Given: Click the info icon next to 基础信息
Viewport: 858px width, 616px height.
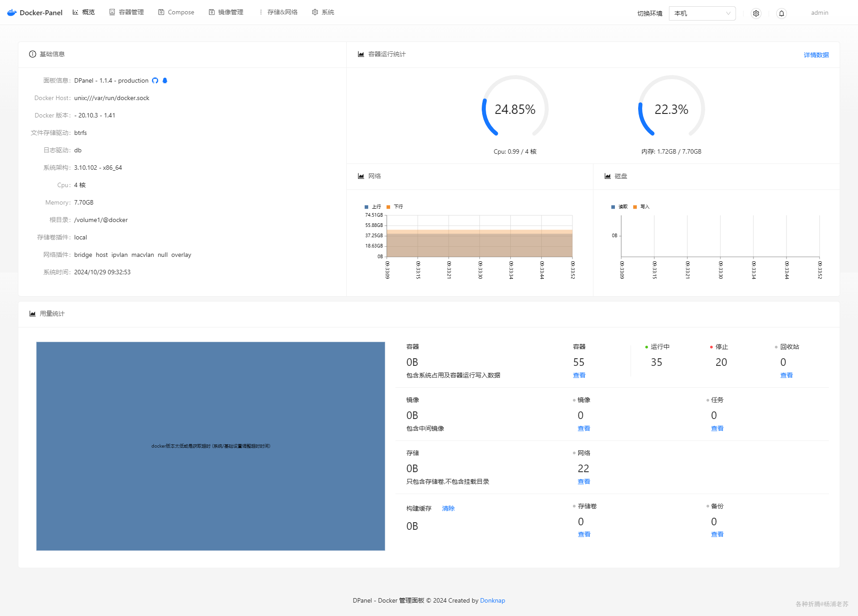Looking at the screenshot, I should pyautogui.click(x=33, y=54).
